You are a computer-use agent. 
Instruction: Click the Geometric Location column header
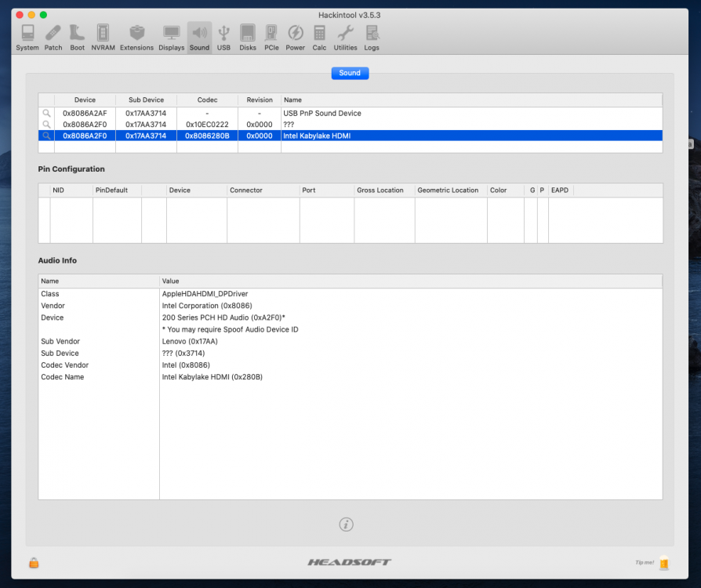point(451,190)
